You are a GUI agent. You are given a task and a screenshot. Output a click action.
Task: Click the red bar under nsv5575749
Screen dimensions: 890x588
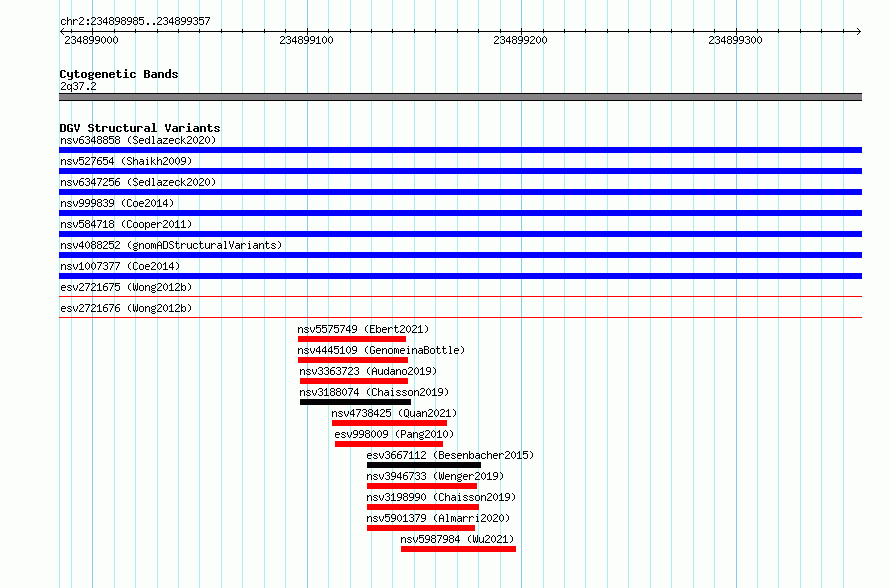pos(352,339)
